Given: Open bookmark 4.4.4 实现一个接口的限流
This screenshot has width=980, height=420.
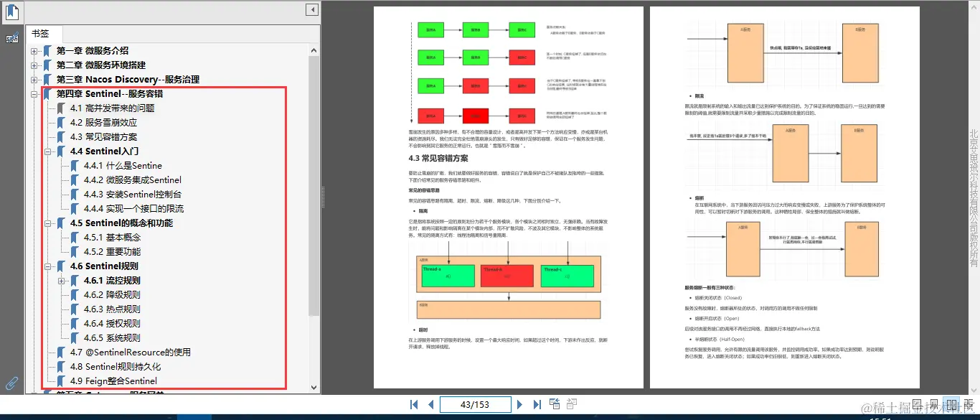Looking at the screenshot, I should pyautogui.click(x=133, y=209).
